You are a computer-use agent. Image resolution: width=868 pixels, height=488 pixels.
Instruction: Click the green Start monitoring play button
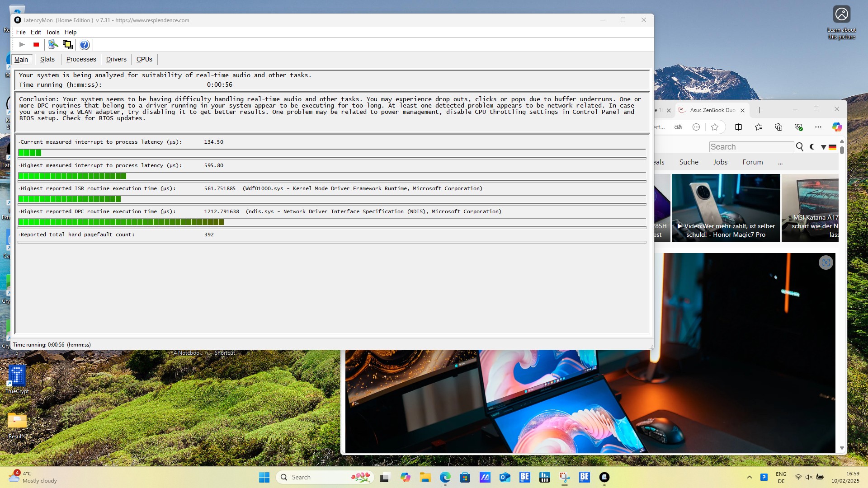(22, 44)
